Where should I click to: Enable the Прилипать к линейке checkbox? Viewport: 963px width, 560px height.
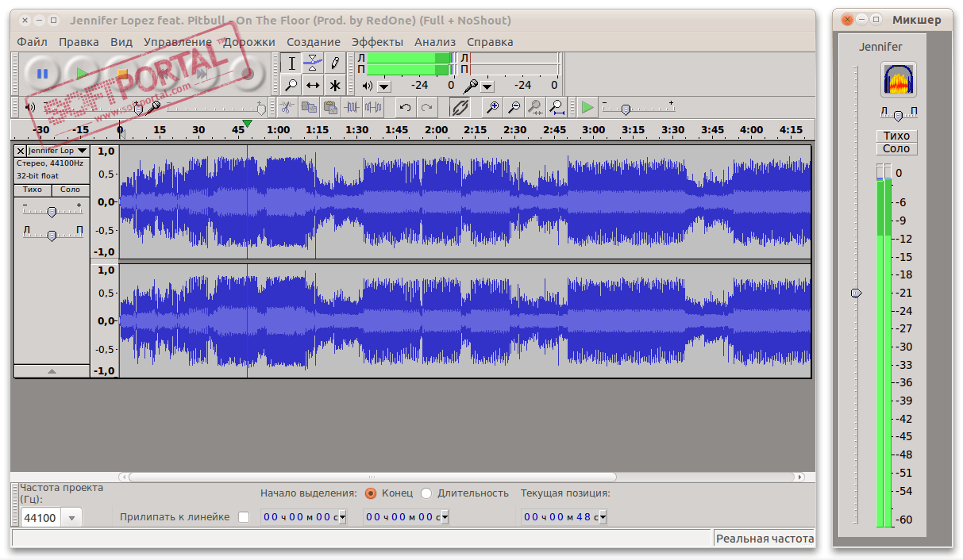(x=244, y=517)
